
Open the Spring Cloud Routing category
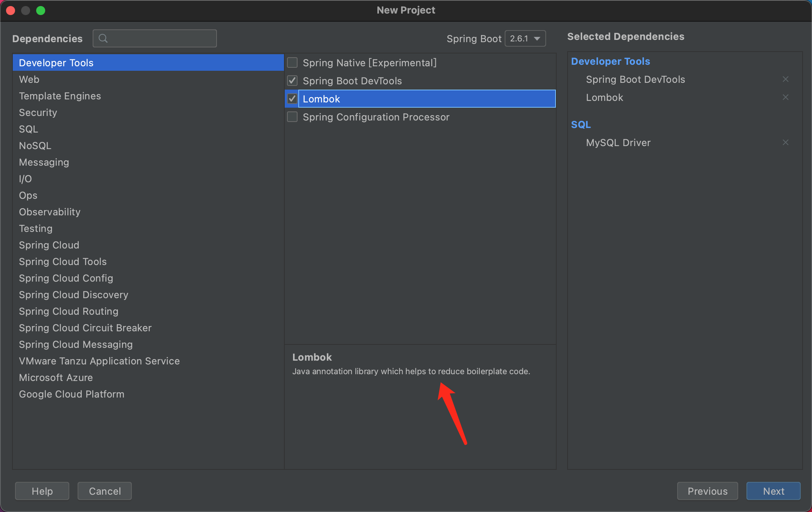(x=69, y=311)
